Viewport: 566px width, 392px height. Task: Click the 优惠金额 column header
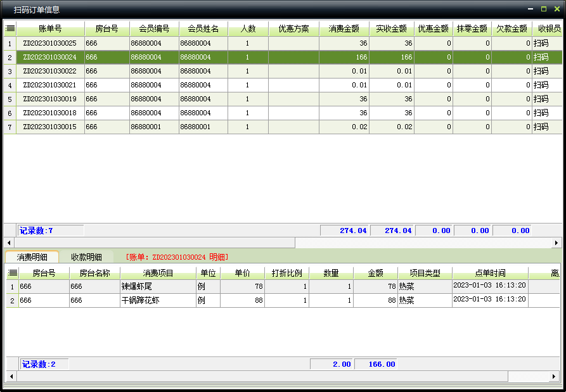tap(433, 28)
